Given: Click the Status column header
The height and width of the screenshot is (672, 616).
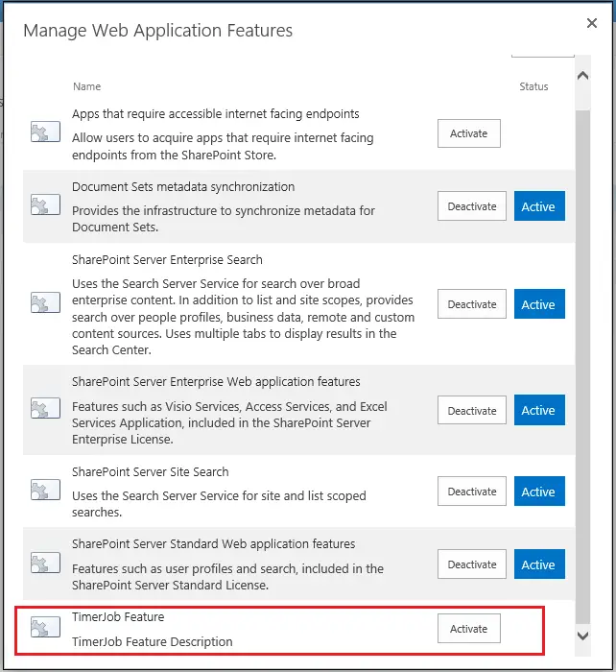Looking at the screenshot, I should click(x=533, y=86).
